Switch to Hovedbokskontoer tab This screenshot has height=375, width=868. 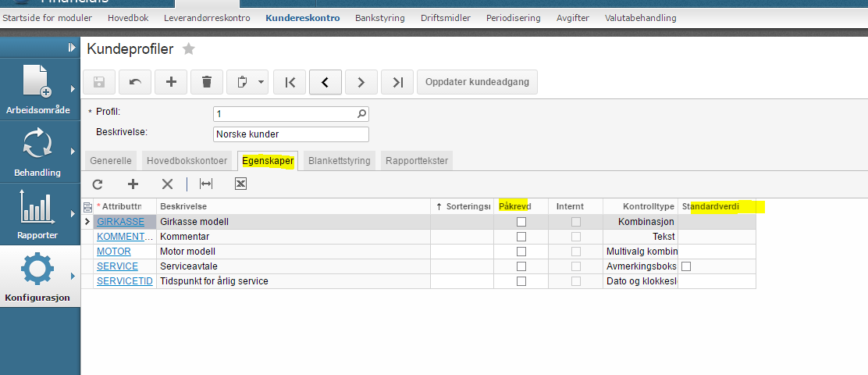click(187, 161)
